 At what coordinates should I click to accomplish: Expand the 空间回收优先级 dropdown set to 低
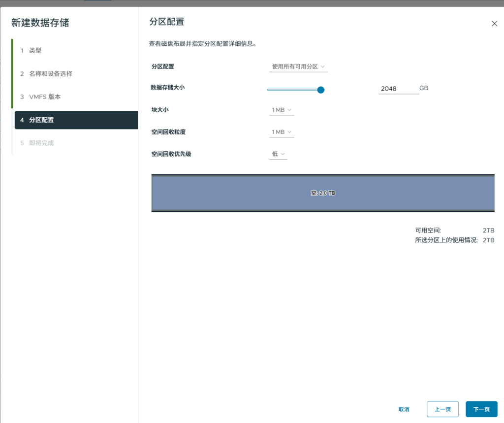[278, 154]
